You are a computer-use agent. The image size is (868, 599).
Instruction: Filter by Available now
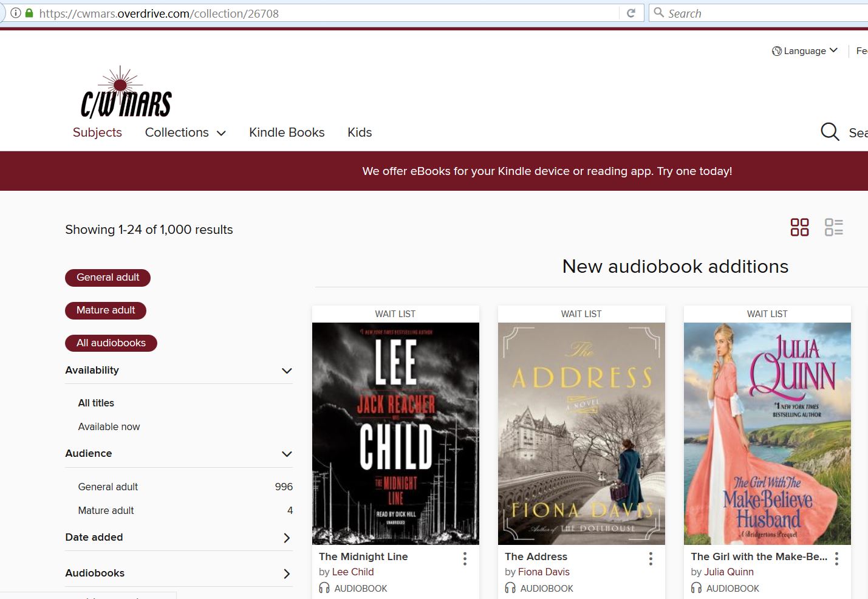(109, 426)
